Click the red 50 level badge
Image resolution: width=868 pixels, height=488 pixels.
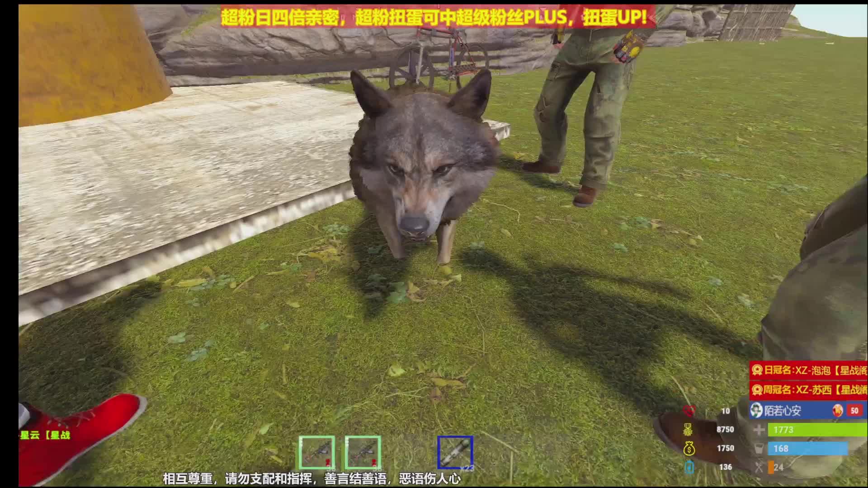pyautogui.click(x=854, y=411)
